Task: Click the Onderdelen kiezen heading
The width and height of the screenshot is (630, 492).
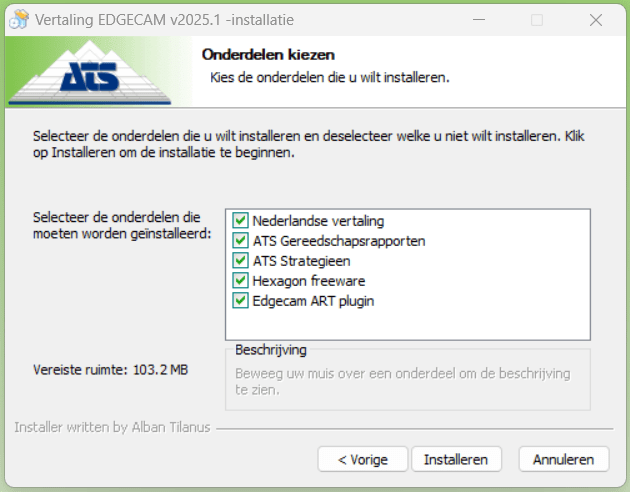Action: click(268, 55)
